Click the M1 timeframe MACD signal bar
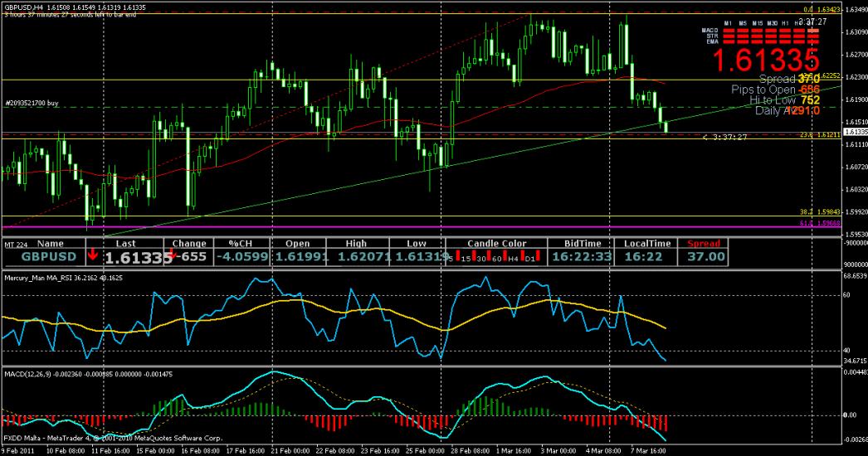Screen dimensions: 868x456 (729, 31)
